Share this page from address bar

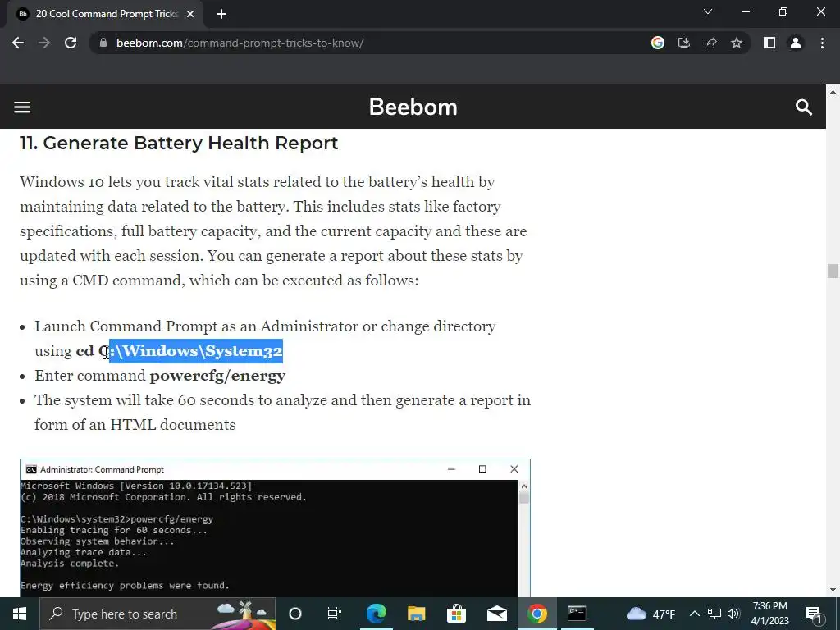710,43
